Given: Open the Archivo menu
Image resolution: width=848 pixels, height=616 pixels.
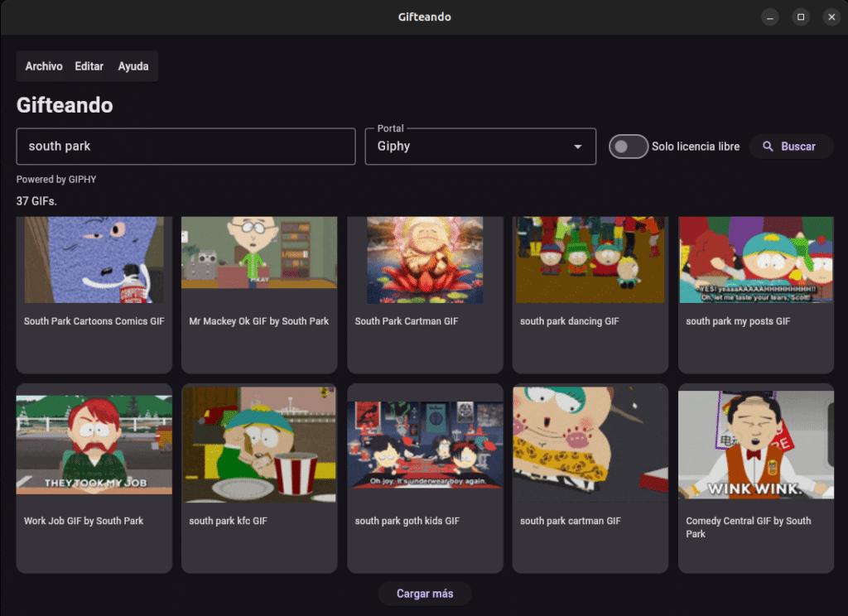Looking at the screenshot, I should coord(44,66).
